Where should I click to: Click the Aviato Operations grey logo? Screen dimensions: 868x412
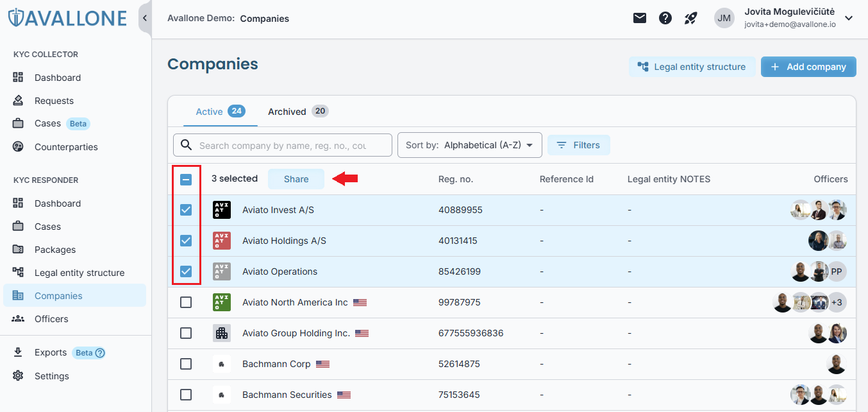(x=222, y=271)
